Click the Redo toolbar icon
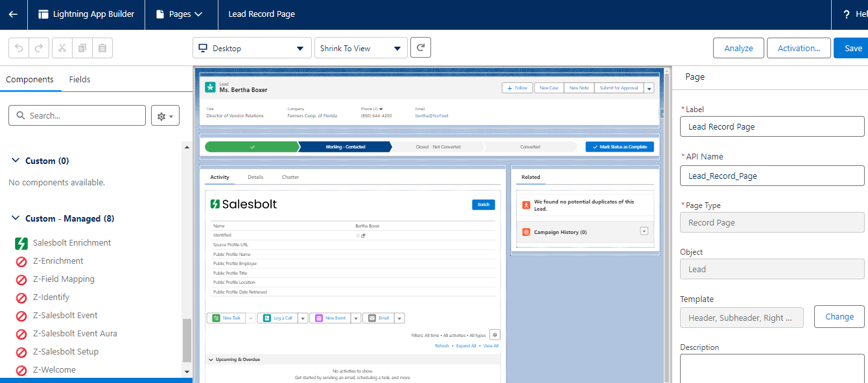 click(39, 48)
